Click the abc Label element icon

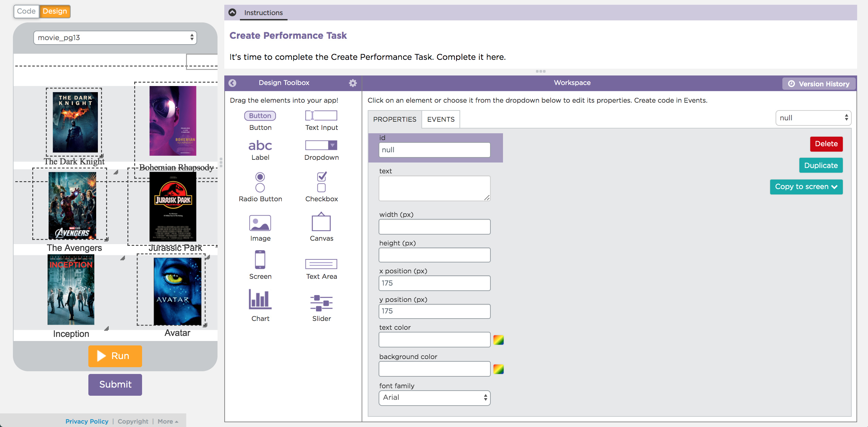[x=260, y=146]
